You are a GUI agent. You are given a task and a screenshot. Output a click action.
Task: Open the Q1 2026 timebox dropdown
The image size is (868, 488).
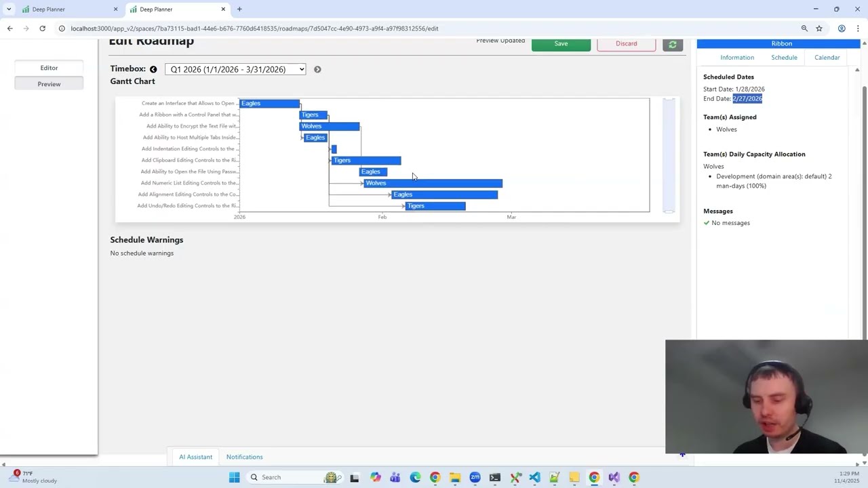(235, 69)
